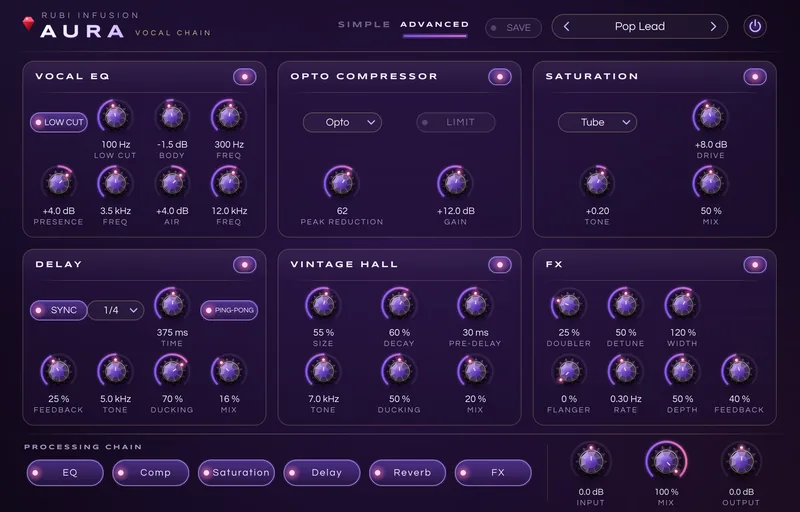The height and width of the screenshot is (512, 800).
Task: Enable the compressor LIMIT button
Action: coord(456,122)
